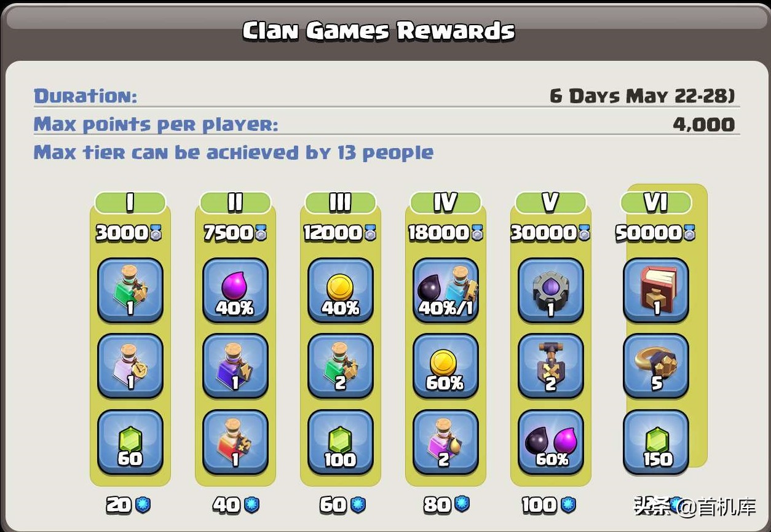The height and width of the screenshot is (532, 771).
Task: Click the tier IV header label
Action: pos(446,202)
